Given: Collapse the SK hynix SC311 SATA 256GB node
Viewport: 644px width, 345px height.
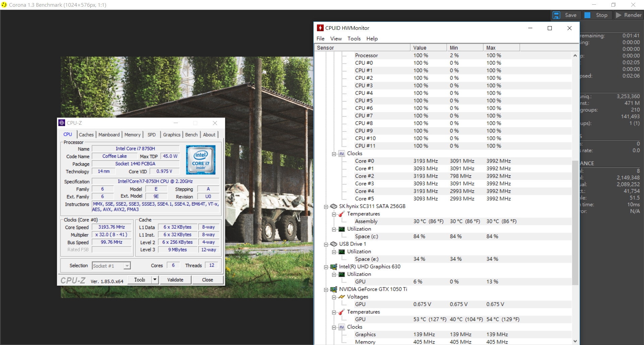Looking at the screenshot, I should pos(326,207).
